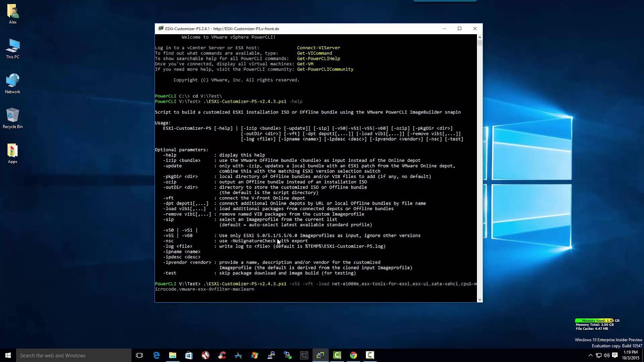Click the 'Copyright (C) VMware, Inc.' line
This screenshot has width=644, height=362.
point(236,80)
